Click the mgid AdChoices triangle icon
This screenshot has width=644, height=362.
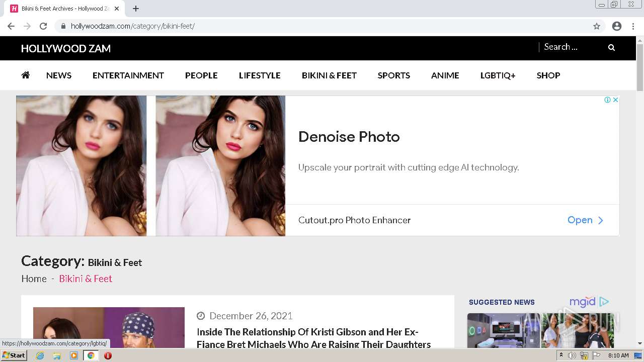pyautogui.click(x=604, y=302)
